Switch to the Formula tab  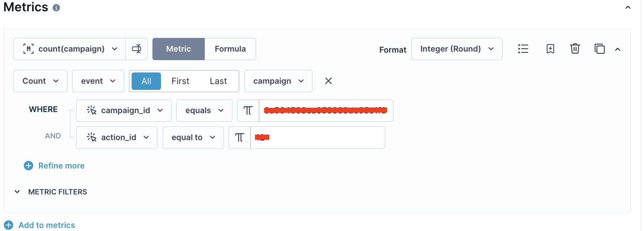click(x=230, y=49)
